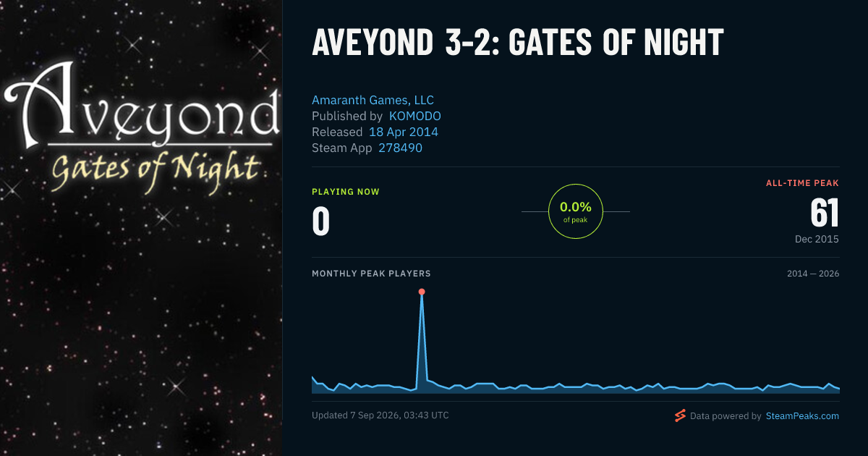
Task: Click the Aveyond Gates of Night cover art
Action: pyautogui.click(x=141, y=228)
